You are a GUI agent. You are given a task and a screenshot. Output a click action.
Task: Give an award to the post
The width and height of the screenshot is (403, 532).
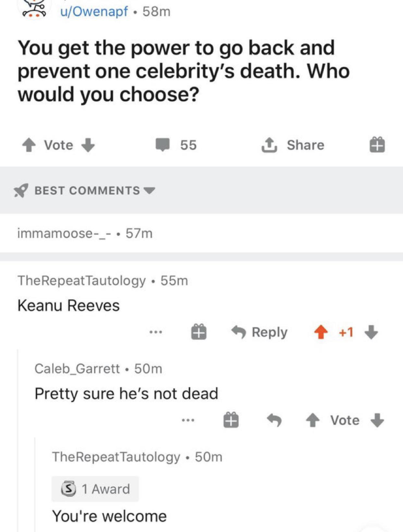(377, 145)
